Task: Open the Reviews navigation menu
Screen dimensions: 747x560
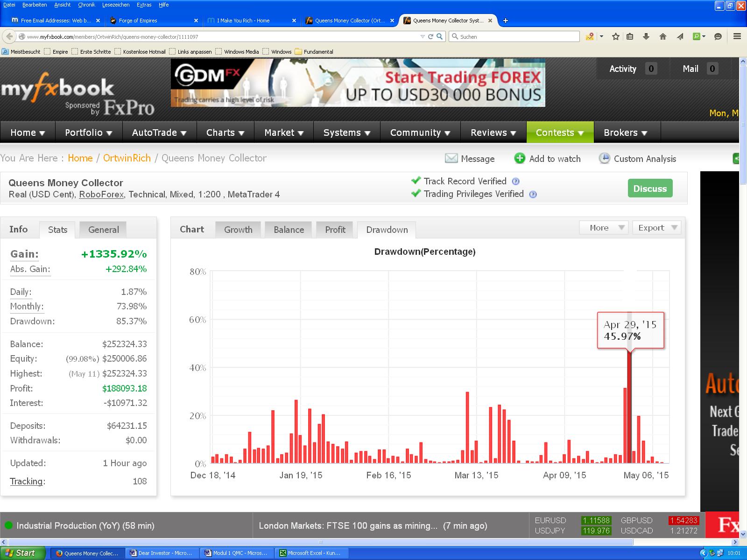Action: (493, 133)
